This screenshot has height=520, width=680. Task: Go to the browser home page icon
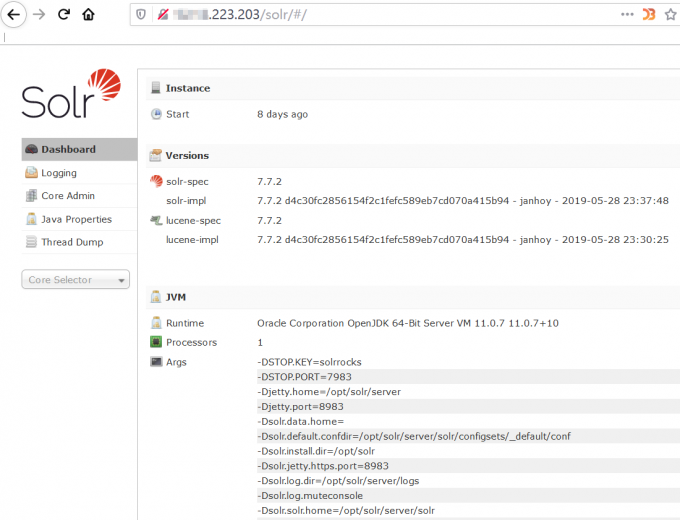(88, 14)
